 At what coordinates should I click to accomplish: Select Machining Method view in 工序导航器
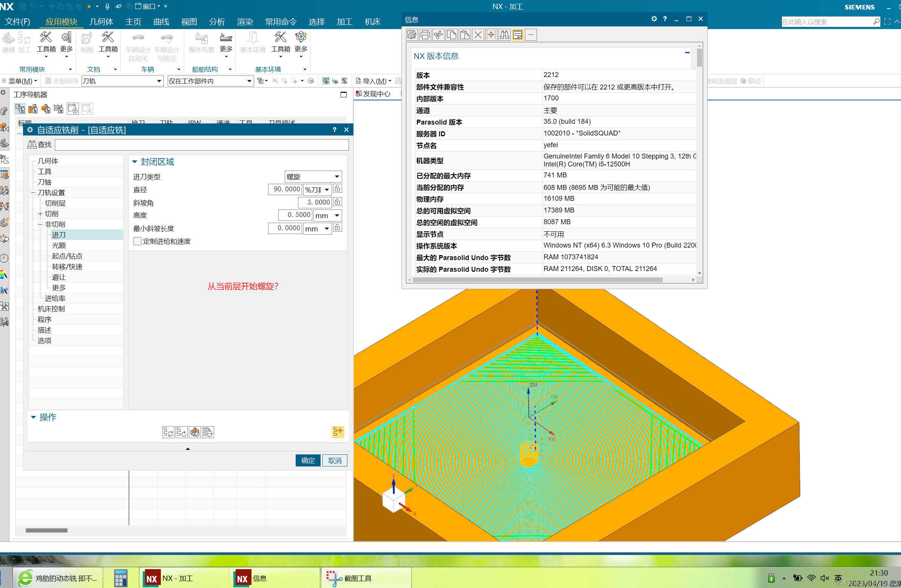coord(59,109)
